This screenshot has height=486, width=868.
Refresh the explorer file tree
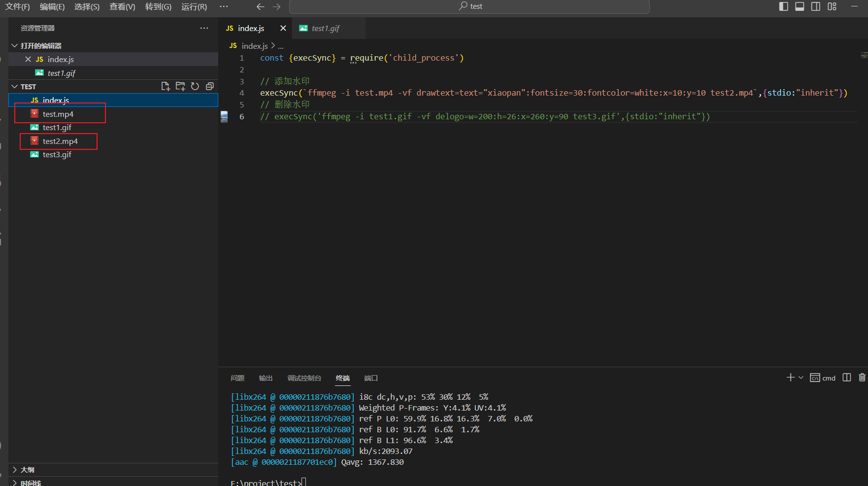pyautogui.click(x=195, y=86)
